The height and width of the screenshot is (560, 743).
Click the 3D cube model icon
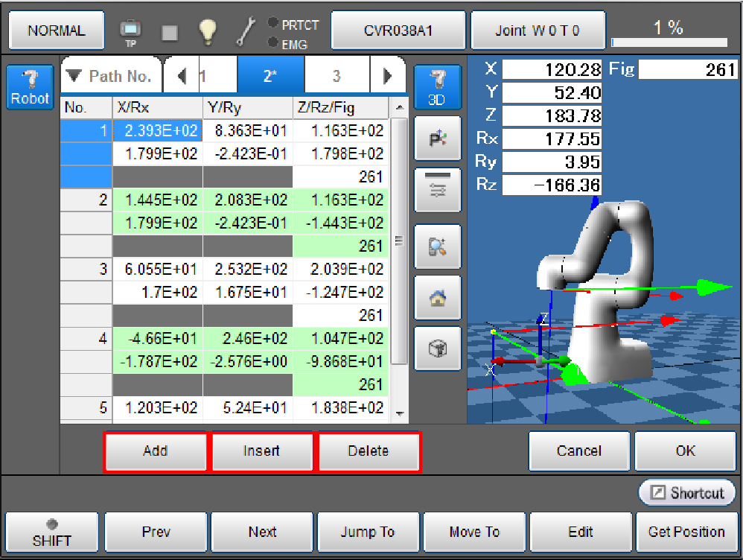437,349
